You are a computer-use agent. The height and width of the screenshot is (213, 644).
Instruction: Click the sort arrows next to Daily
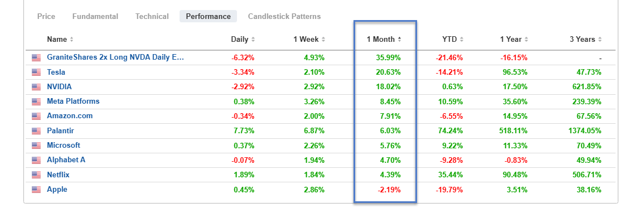click(253, 40)
